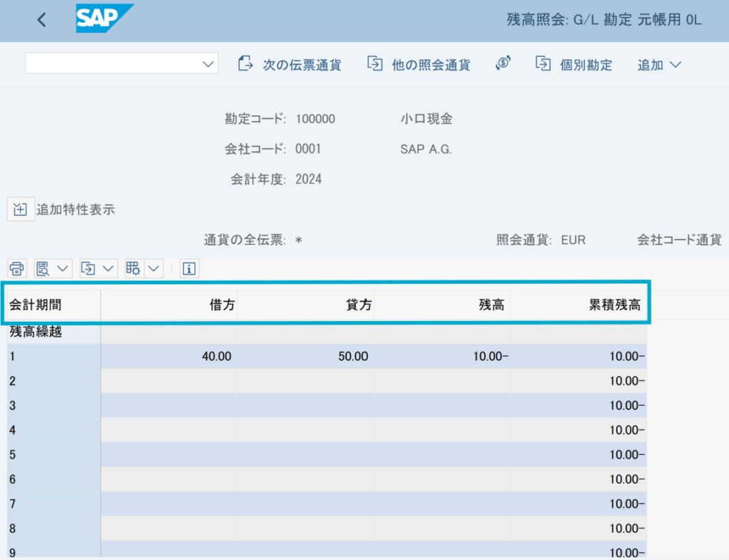Click the 追加特性表示 expand icon

(21, 209)
